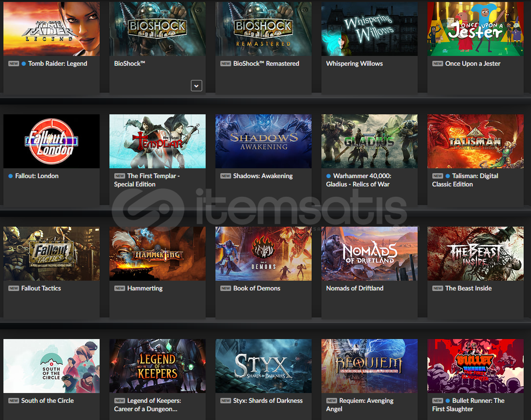The width and height of the screenshot is (531, 420).
Task: Select the Shadows: Awakening cover image
Action: click(x=264, y=141)
